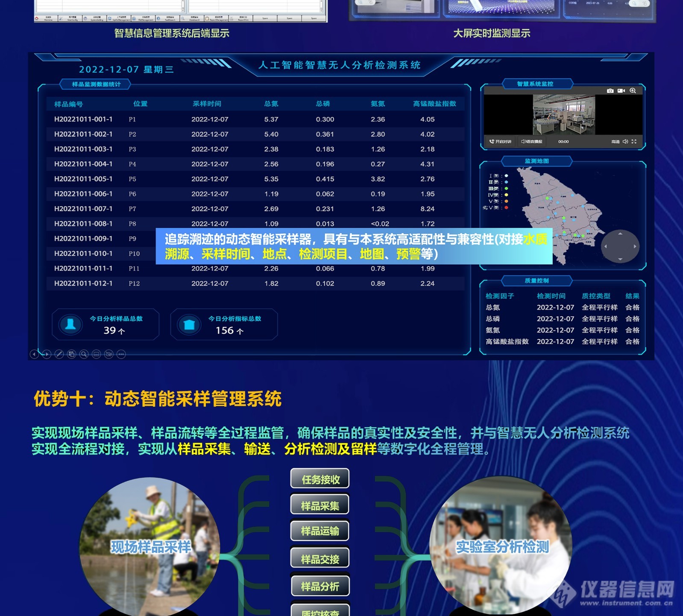Pan the map up with the up arrow
The height and width of the screenshot is (616, 683).
[x=620, y=234]
